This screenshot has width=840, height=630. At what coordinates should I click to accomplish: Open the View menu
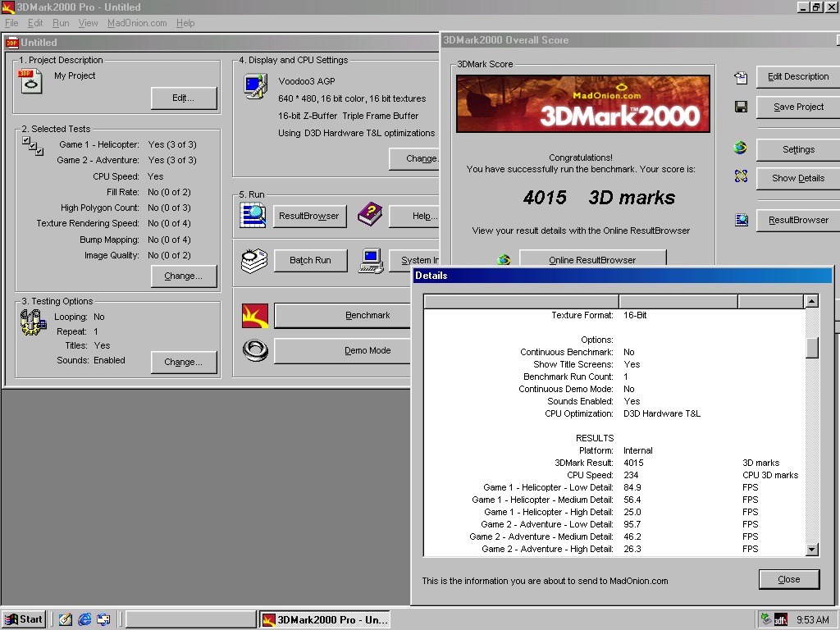[x=88, y=23]
